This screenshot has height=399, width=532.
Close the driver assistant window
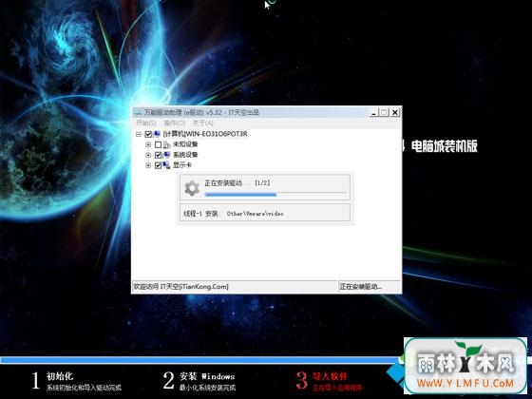point(395,112)
